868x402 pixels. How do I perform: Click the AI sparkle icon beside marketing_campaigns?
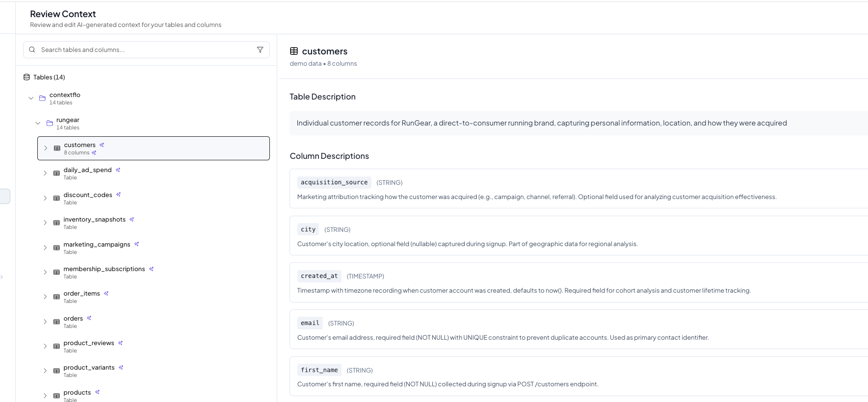pos(136,244)
